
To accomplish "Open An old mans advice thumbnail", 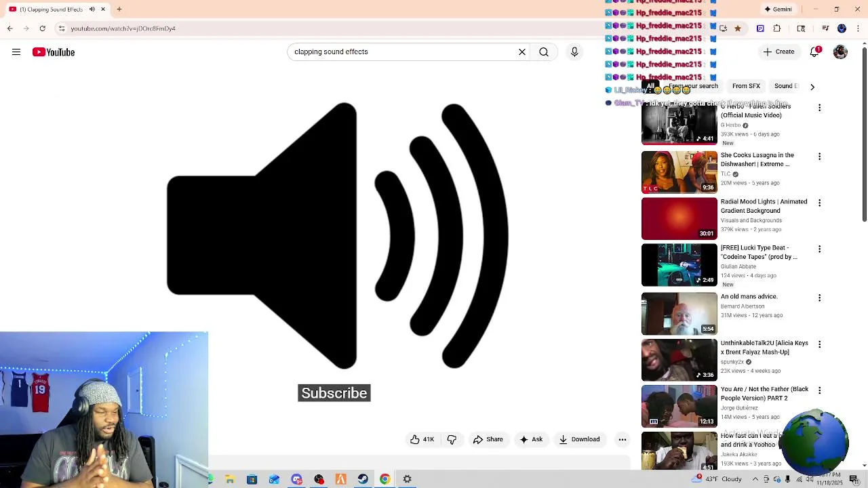I will [679, 314].
